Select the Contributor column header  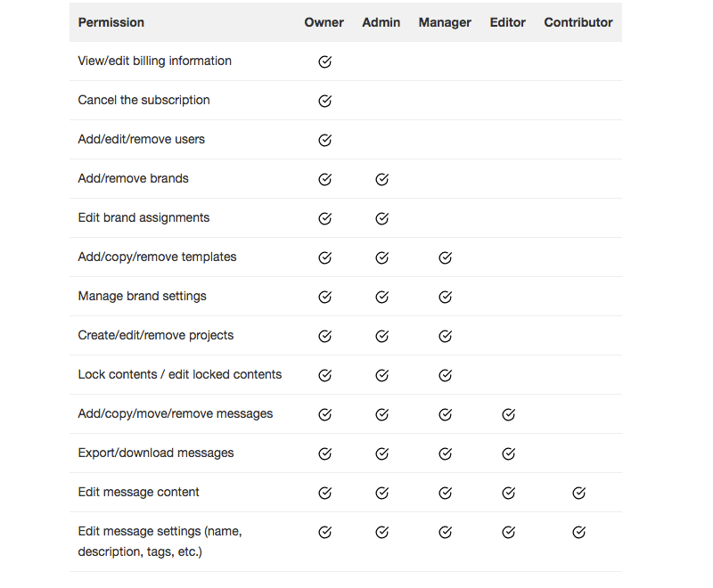click(578, 22)
